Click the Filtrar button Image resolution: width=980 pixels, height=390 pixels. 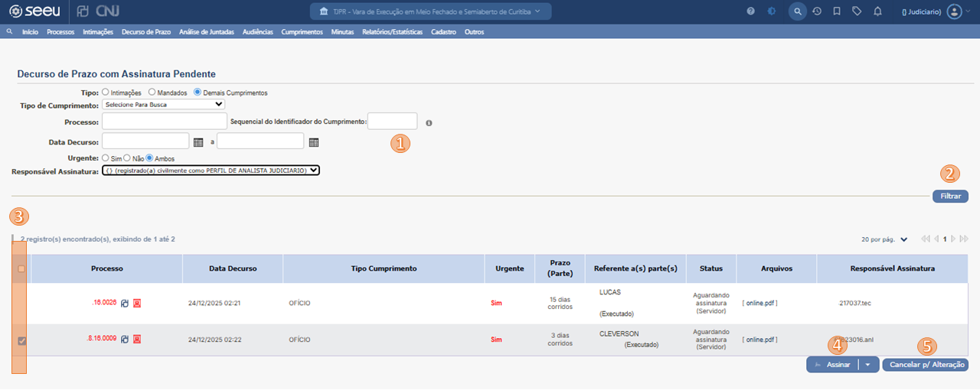tap(950, 197)
